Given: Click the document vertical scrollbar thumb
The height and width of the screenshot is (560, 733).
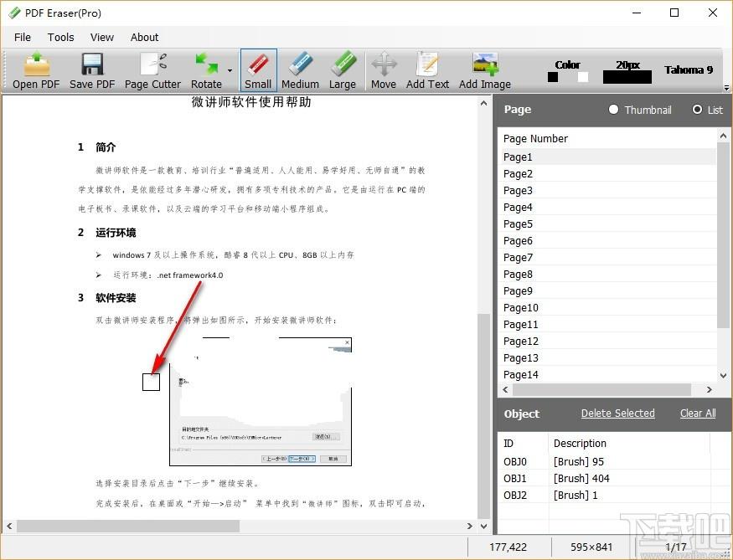Looking at the screenshot, I should [x=484, y=416].
